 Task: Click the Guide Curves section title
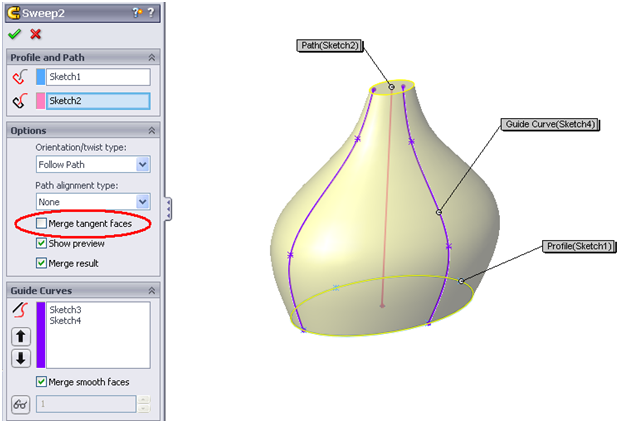[41, 291]
